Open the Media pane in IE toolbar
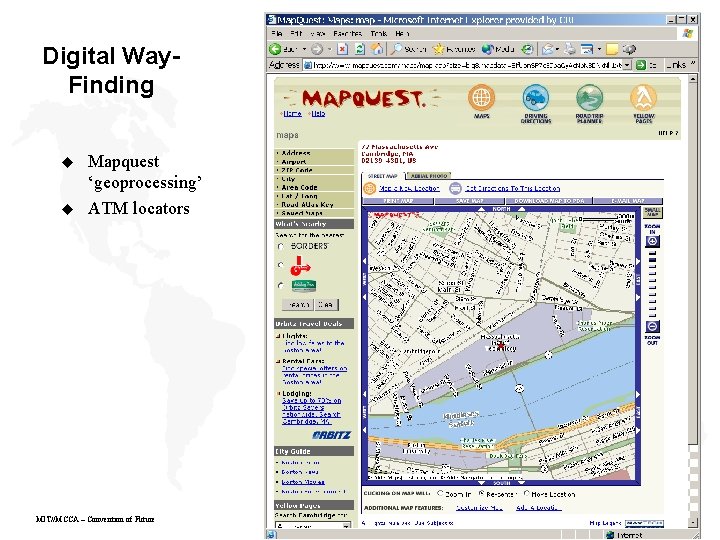 point(498,49)
